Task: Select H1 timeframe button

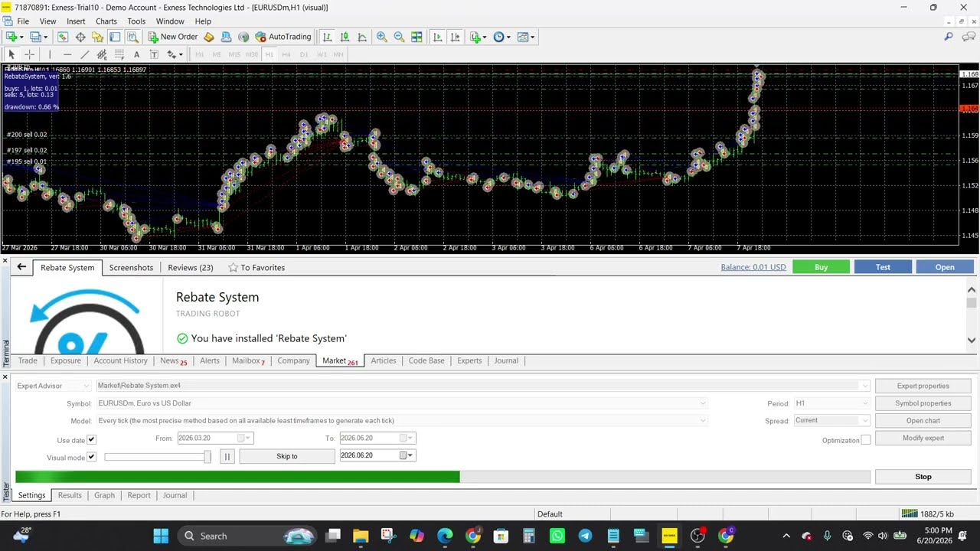Action: [269, 54]
